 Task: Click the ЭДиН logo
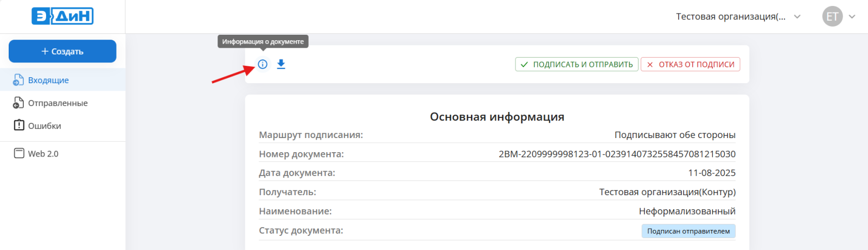[x=62, y=16]
